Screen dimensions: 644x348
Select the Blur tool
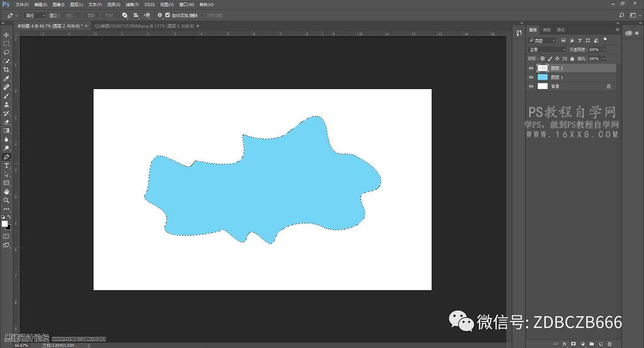point(6,139)
